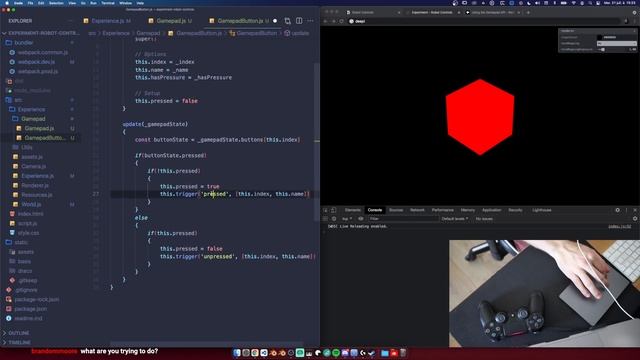Select the Experiment - Robot Controls browser tab
The width and height of the screenshot is (640, 360).
pos(432,13)
